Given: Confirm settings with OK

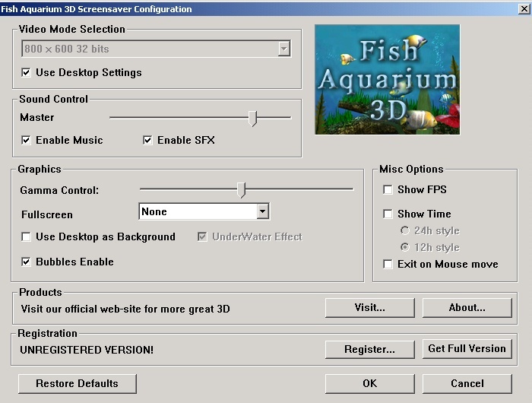Looking at the screenshot, I should click(x=370, y=384).
